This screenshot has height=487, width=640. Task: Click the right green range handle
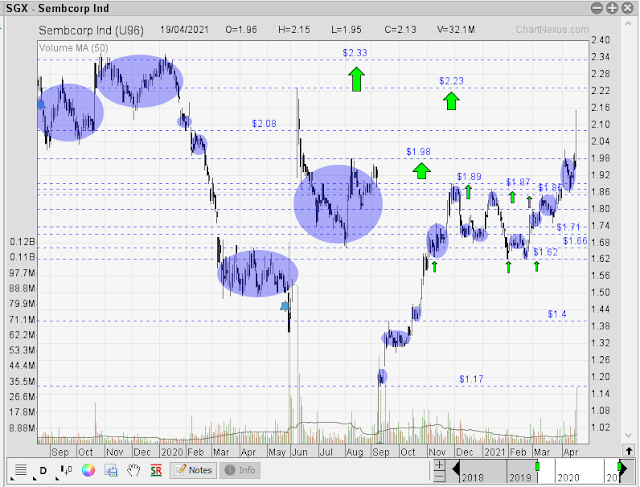620,466
